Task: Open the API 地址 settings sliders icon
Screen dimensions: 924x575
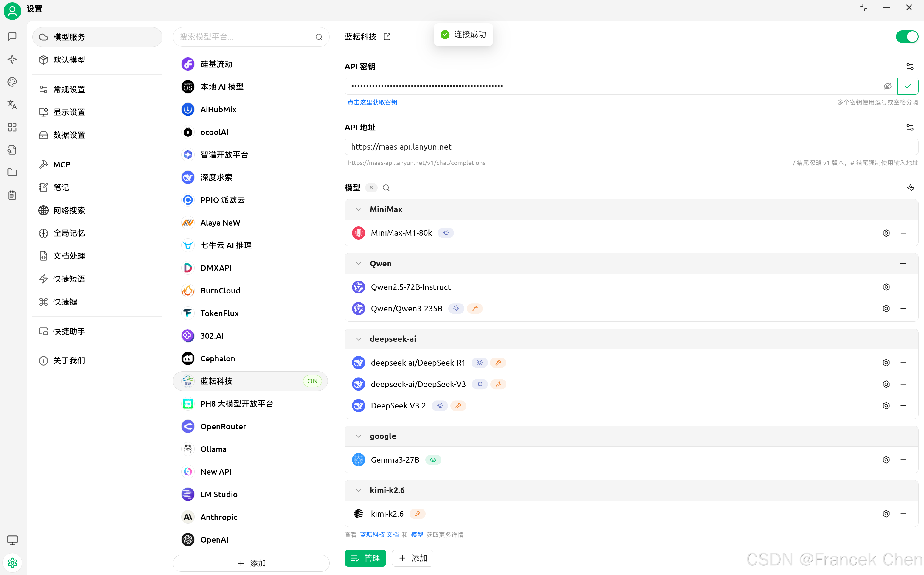Action: pyautogui.click(x=910, y=127)
